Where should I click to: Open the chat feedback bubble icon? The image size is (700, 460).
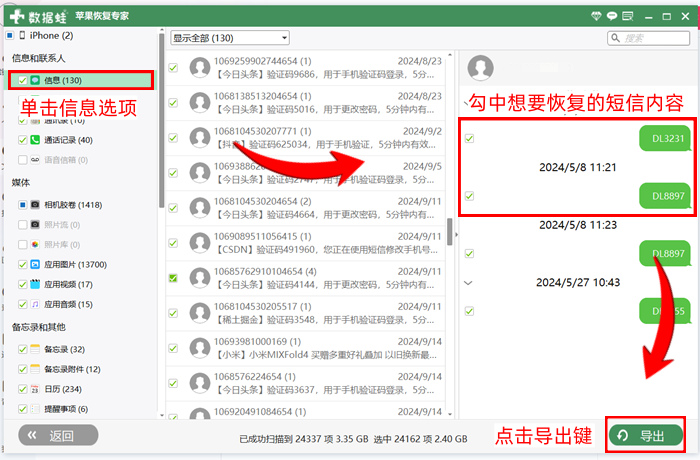(x=612, y=16)
